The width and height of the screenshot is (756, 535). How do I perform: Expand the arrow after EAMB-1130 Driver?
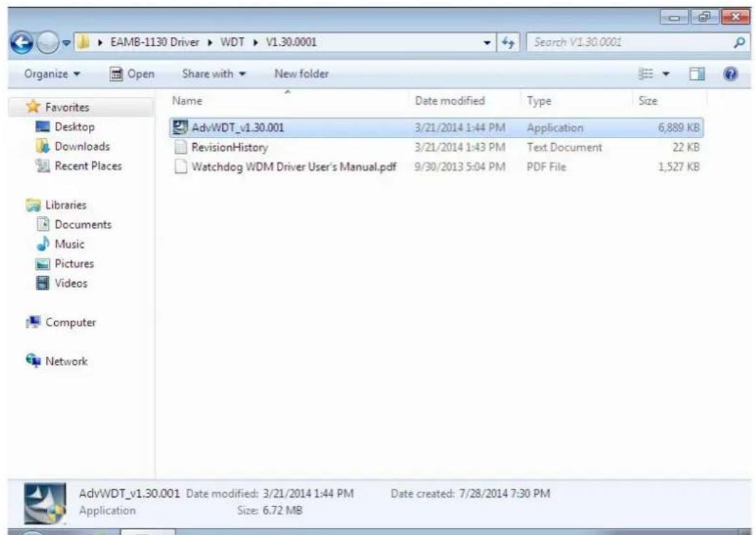210,43
